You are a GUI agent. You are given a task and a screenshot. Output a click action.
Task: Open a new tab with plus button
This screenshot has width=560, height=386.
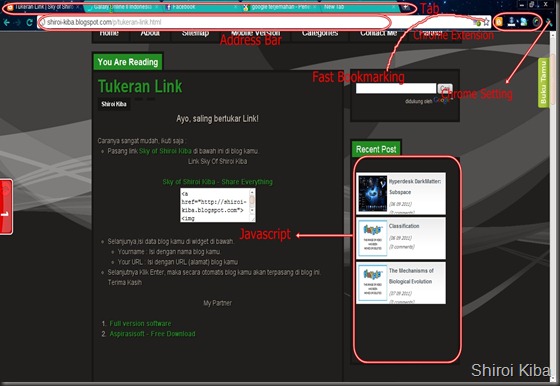(x=406, y=7)
